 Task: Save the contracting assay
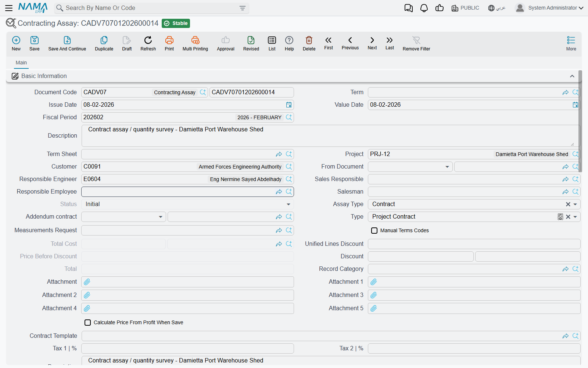[x=35, y=43]
